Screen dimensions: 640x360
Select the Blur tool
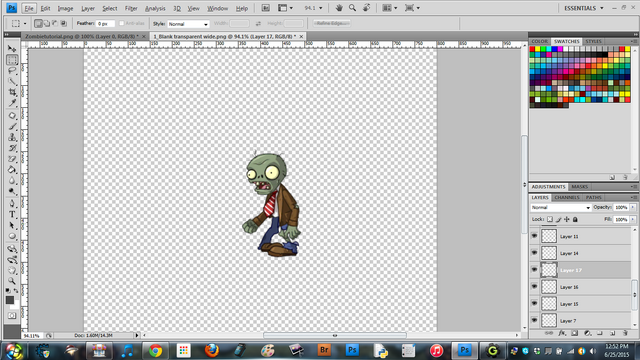coord(12,180)
